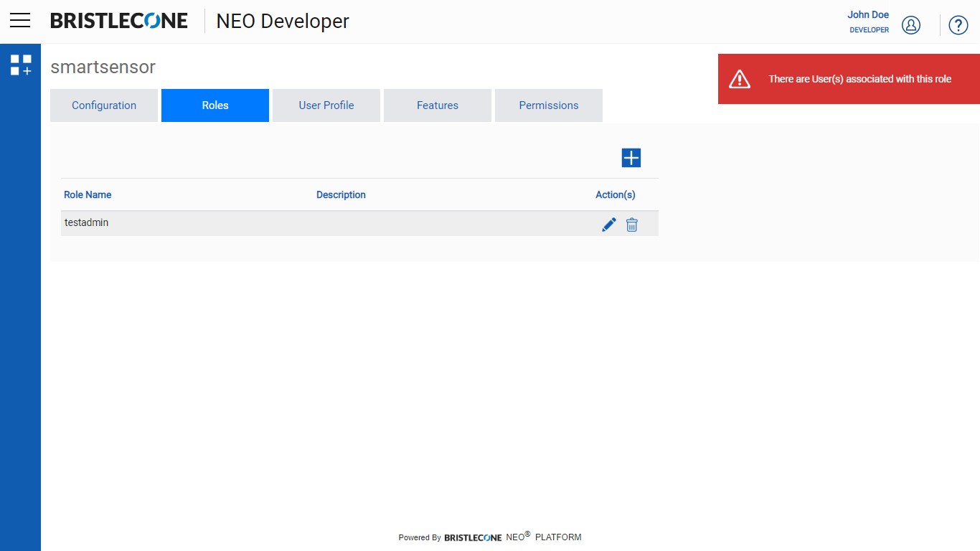The width and height of the screenshot is (980, 551).
Task: Click the apps grid icon in sidebar
Action: pos(20,65)
